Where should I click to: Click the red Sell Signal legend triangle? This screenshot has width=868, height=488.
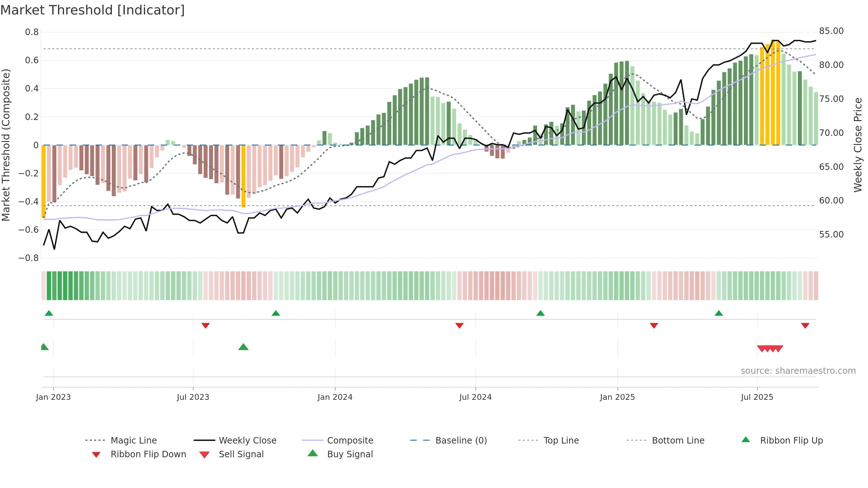pos(204,455)
